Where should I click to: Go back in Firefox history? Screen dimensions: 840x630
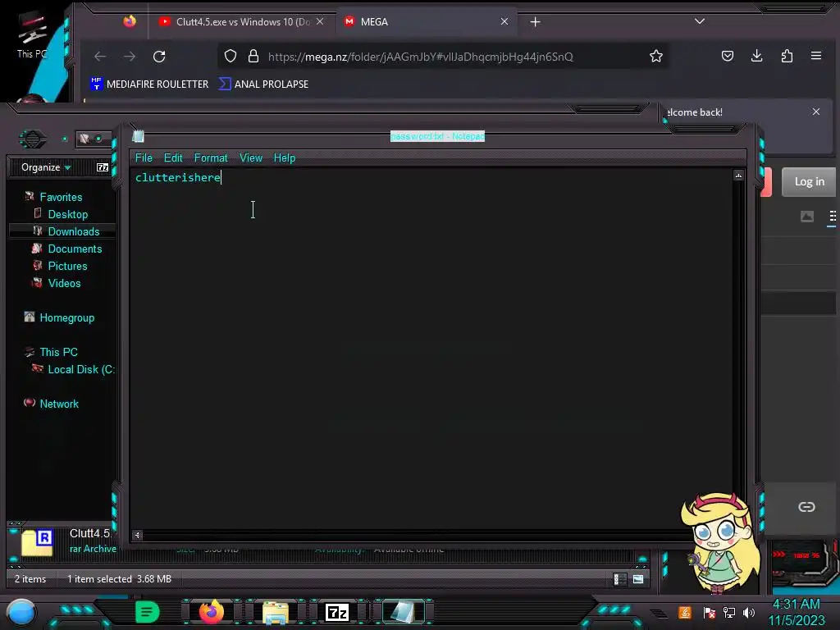[100, 57]
